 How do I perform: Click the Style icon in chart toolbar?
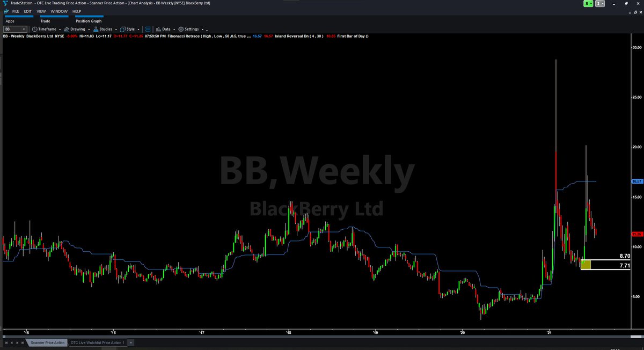click(x=123, y=29)
